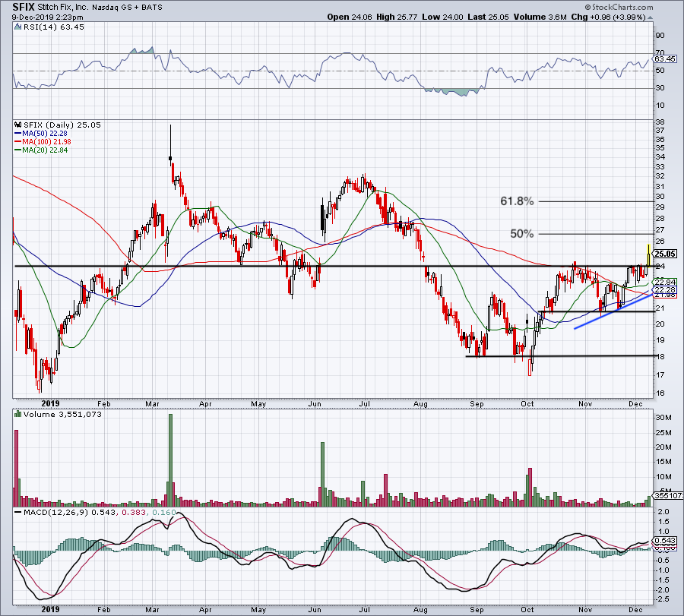Click the yellow latest candlestick in December
Viewport: 684px width, 616px height.
(649, 255)
